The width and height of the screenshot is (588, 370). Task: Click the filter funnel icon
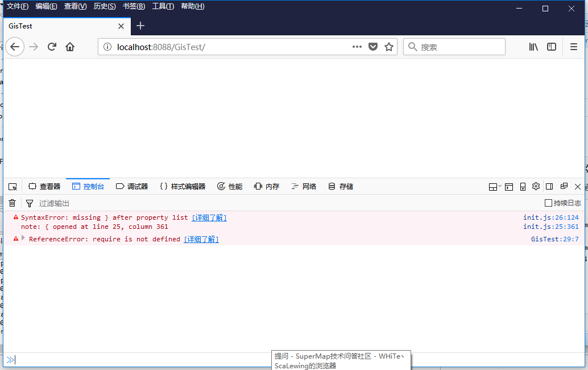coord(30,203)
